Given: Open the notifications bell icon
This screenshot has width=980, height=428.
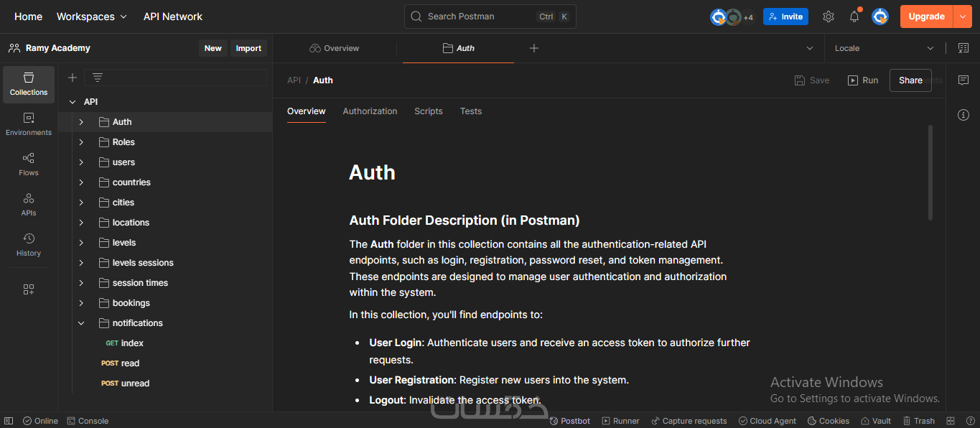Looking at the screenshot, I should 854,17.
